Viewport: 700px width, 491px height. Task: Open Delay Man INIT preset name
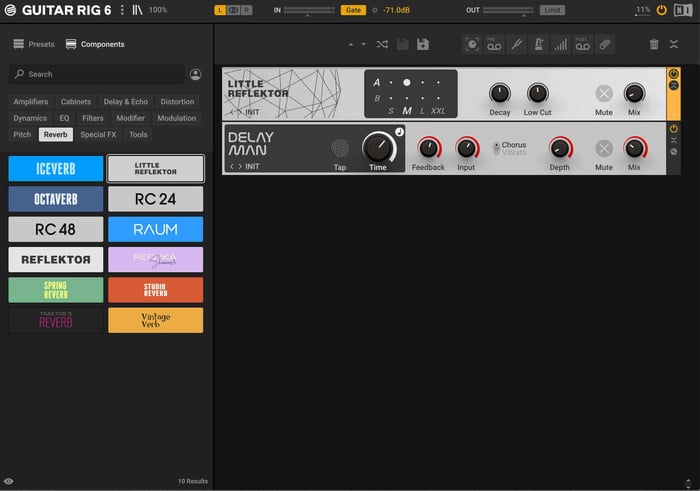click(x=252, y=166)
